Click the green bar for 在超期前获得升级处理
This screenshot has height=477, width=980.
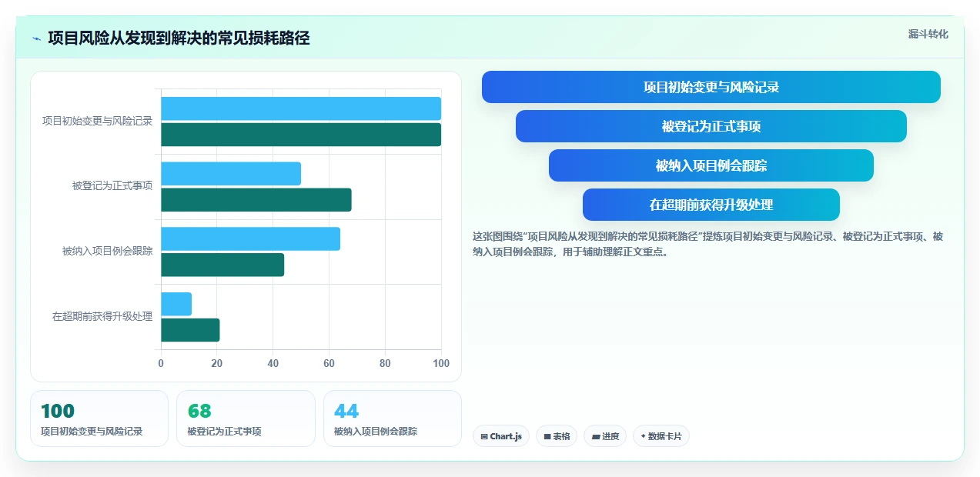(190, 330)
